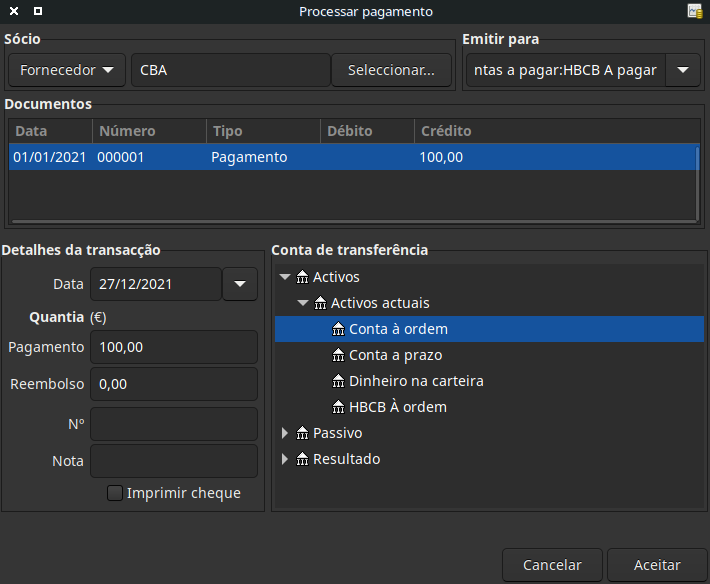Expand the Passivo account tree
Screen dimensions: 710x584
coord(285,433)
